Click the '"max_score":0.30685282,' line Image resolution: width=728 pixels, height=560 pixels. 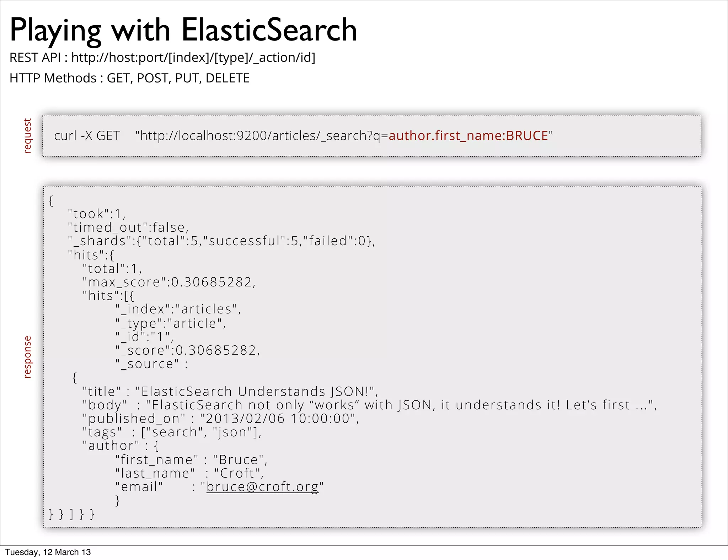point(169,282)
